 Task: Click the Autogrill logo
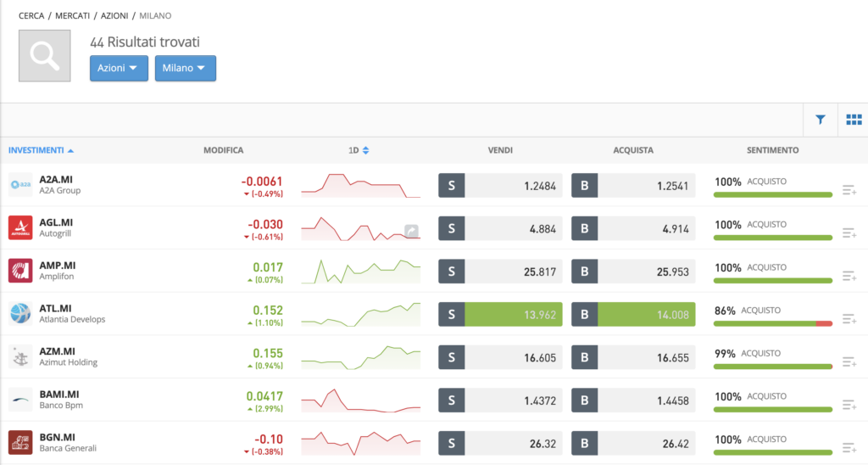click(20, 227)
